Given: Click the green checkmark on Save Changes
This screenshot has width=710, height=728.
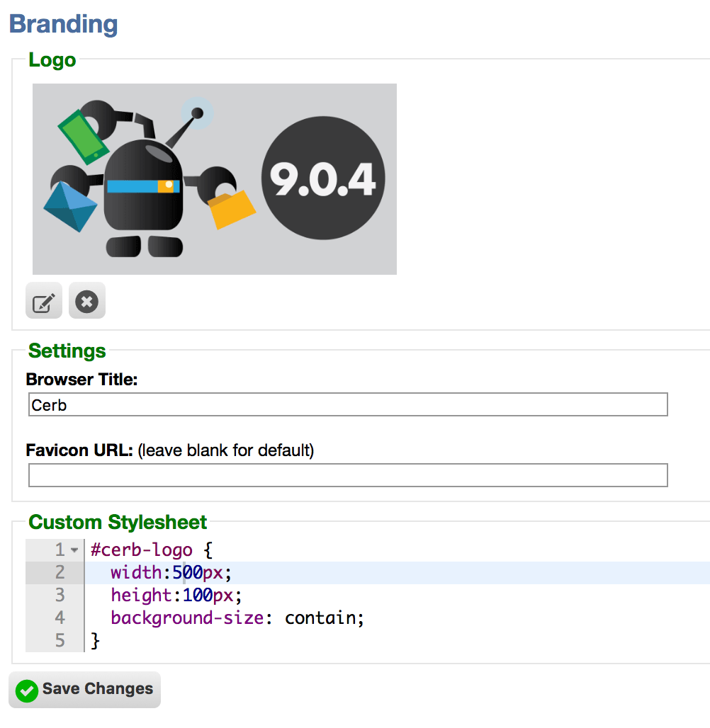Looking at the screenshot, I should 27,691.
